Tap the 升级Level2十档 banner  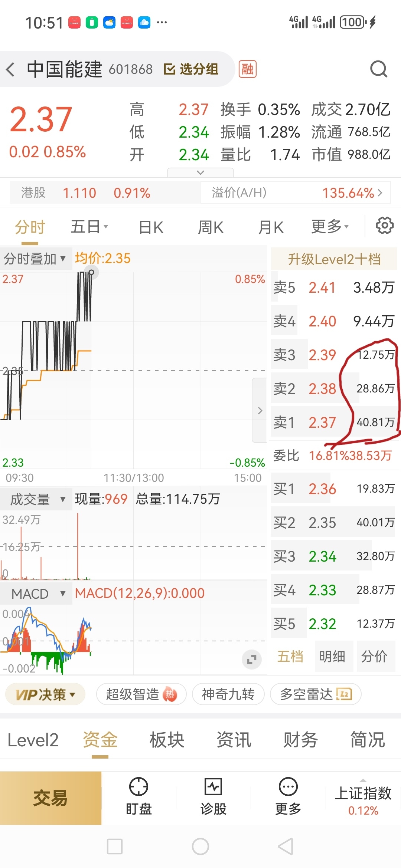(334, 259)
